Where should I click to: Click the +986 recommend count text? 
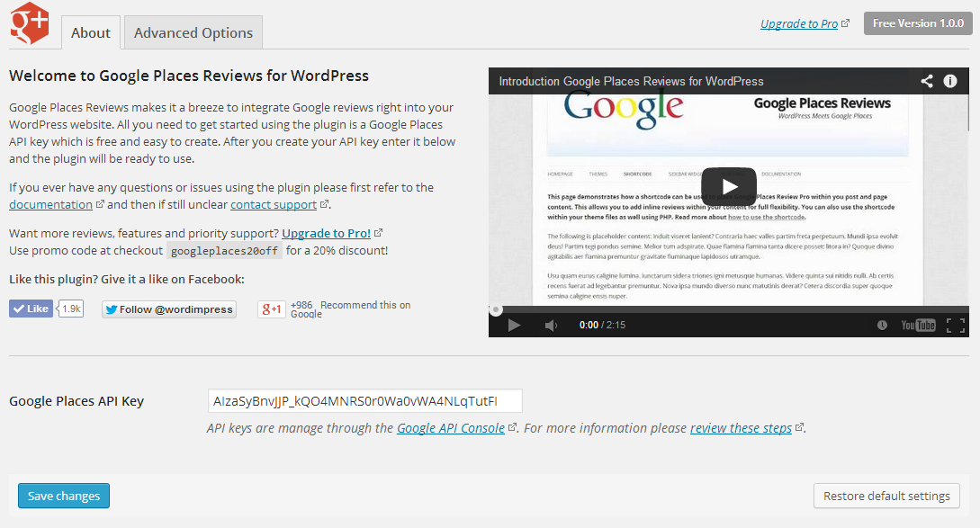pyautogui.click(x=301, y=305)
